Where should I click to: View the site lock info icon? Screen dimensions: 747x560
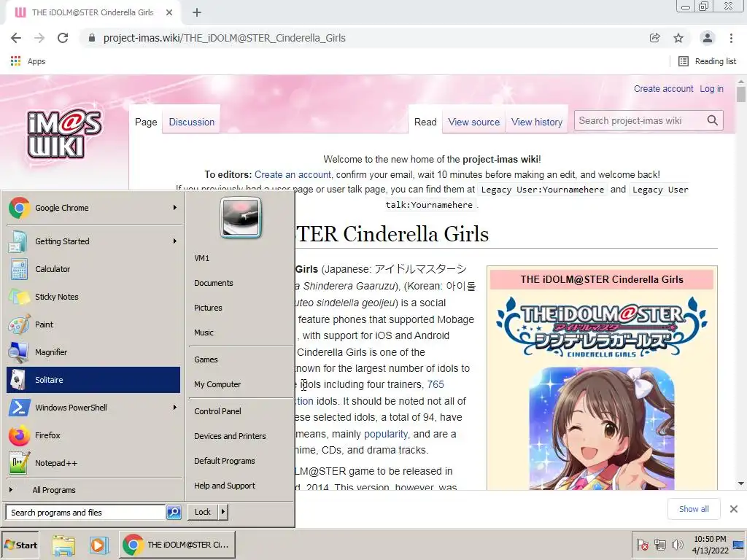coord(92,38)
